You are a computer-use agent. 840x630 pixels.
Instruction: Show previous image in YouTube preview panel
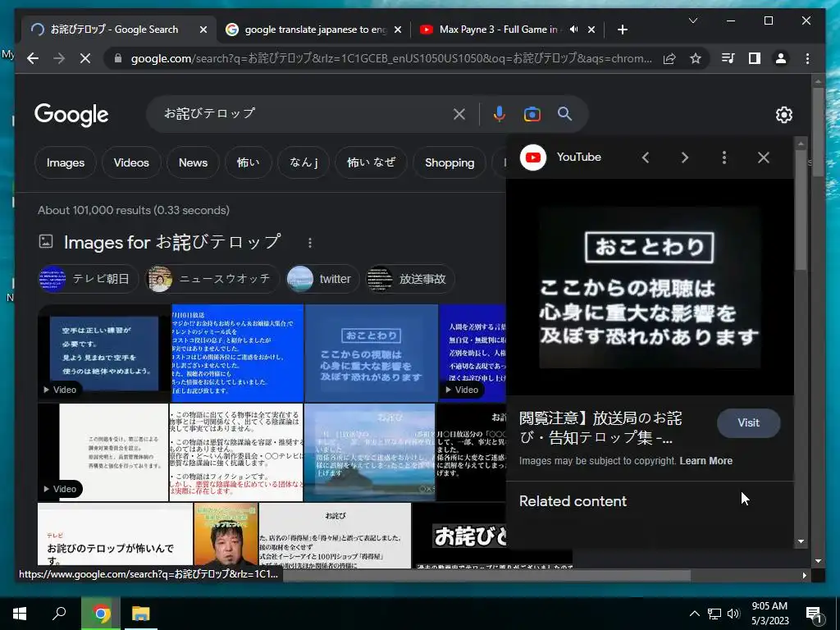(x=646, y=157)
